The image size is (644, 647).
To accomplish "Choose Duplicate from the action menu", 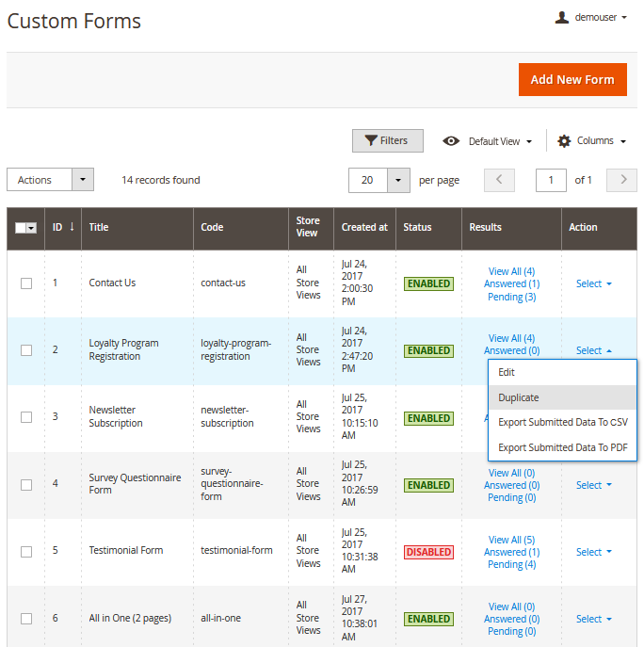I will pyautogui.click(x=519, y=397).
